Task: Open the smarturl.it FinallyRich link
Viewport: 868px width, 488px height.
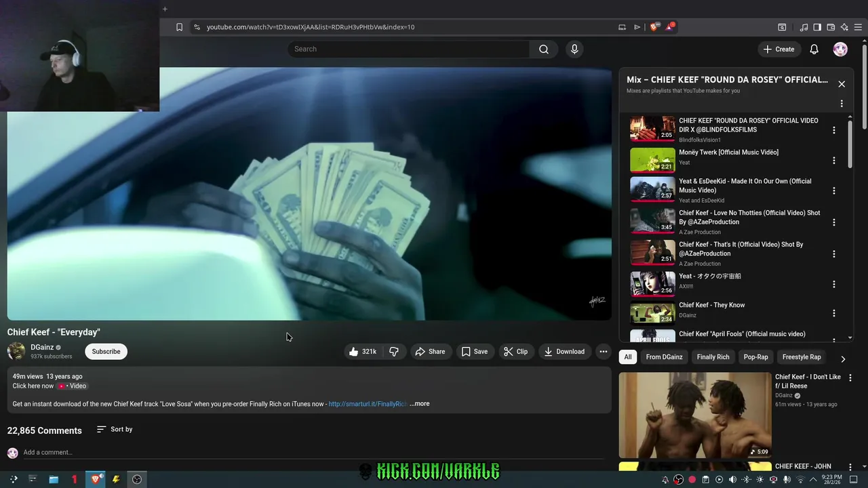Action: point(368,404)
